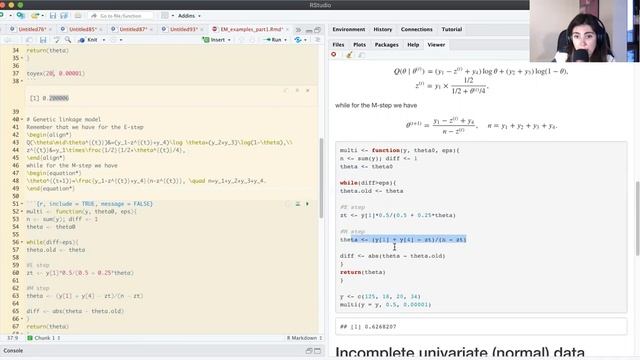Close the EM_examples_part1.Rmd tab
Screen dimensions: 640x360
(287, 29)
